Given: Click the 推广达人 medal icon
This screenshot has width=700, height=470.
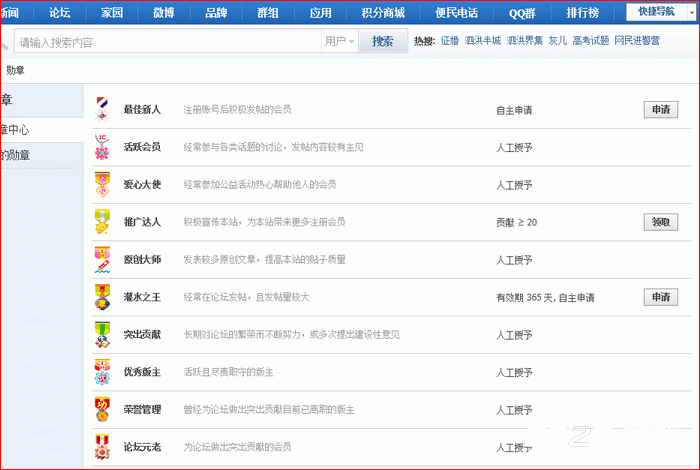Looking at the screenshot, I should pyautogui.click(x=102, y=222).
